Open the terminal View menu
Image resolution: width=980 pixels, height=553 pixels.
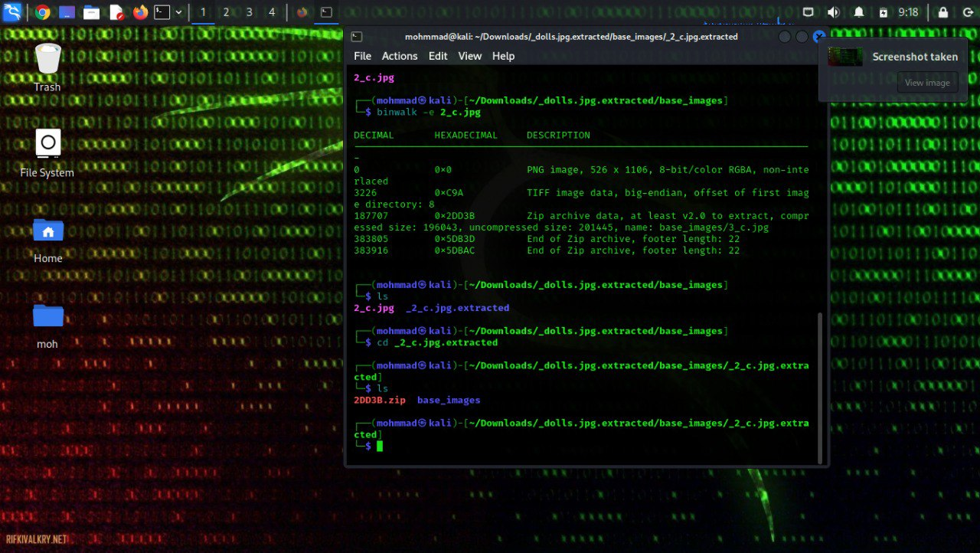pos(470,56)
